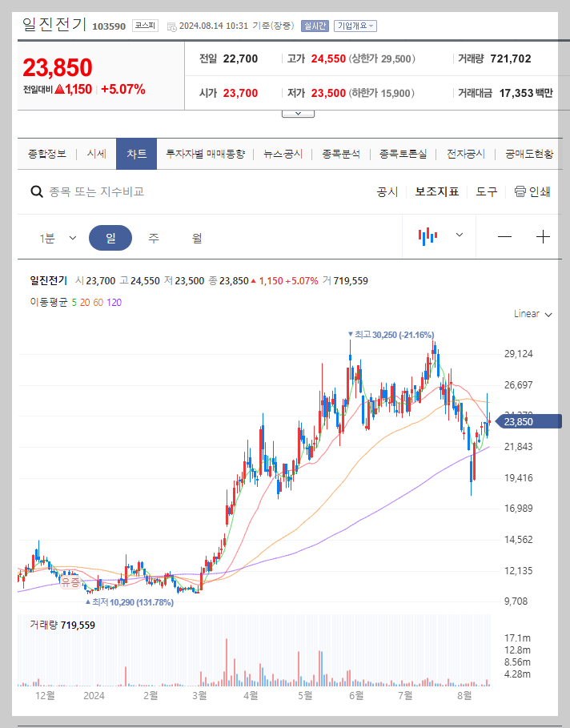
Task: Click the magnifier search icon
Action: [37, 191]
